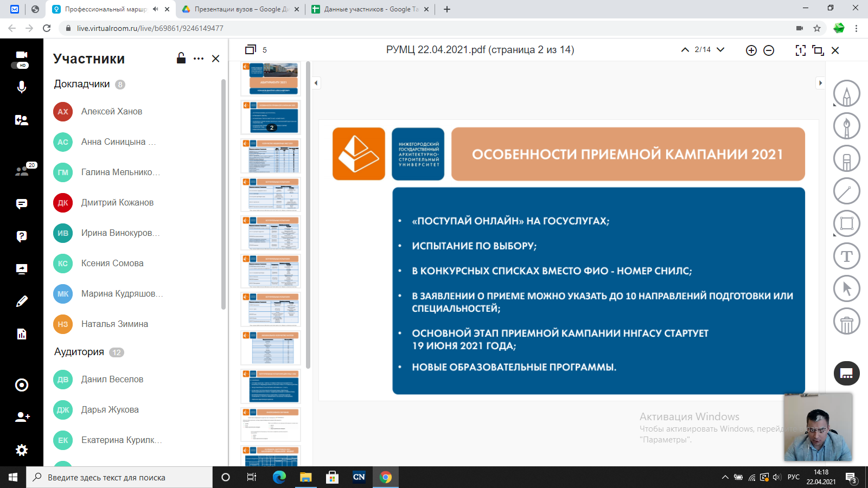Open the first slide thumbnail
The image size is (868, 488).
point(271,79)
